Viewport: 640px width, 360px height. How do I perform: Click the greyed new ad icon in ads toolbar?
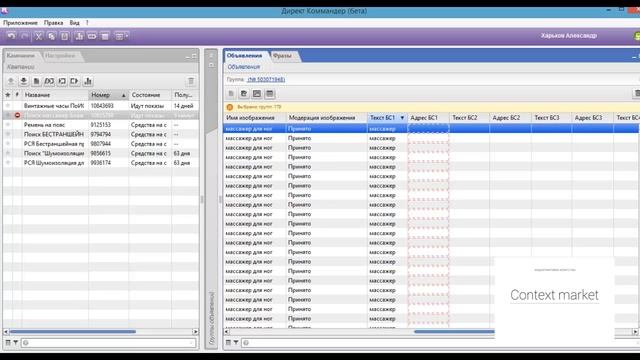231,94
